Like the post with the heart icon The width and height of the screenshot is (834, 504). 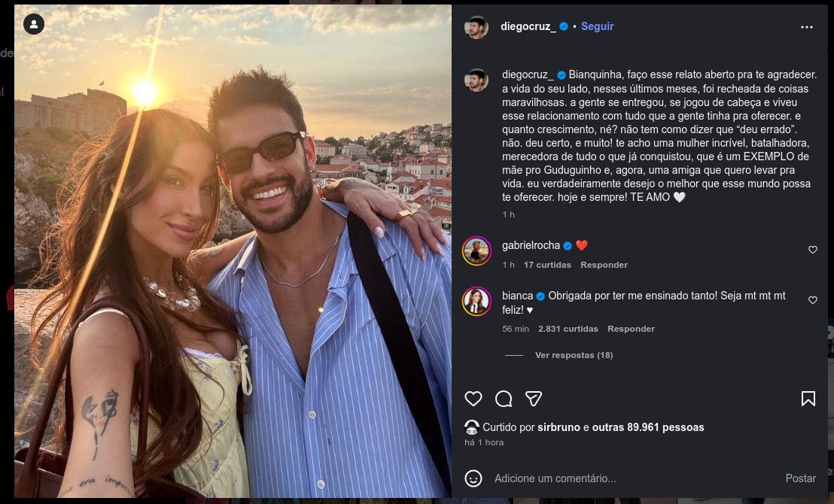click(473, 399)
